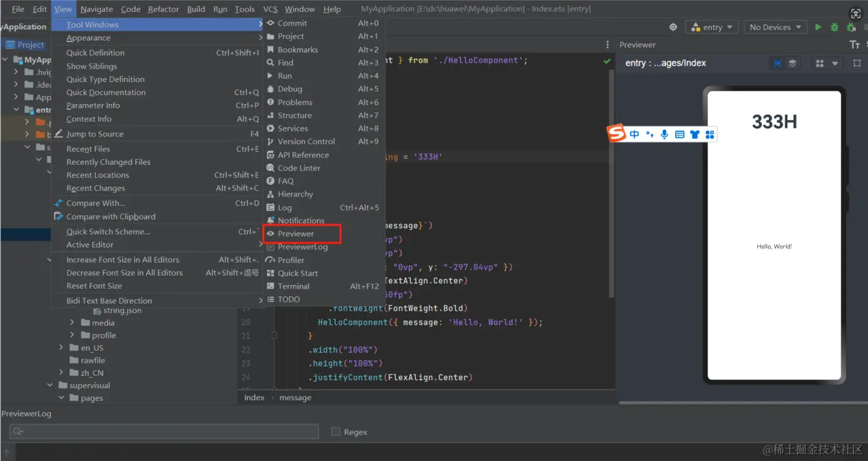Viewport: 868px width, 461px height.
Task: Click the "Hello, World!" text in the preview
Action: pyautogui.click(x=774, y=246)
